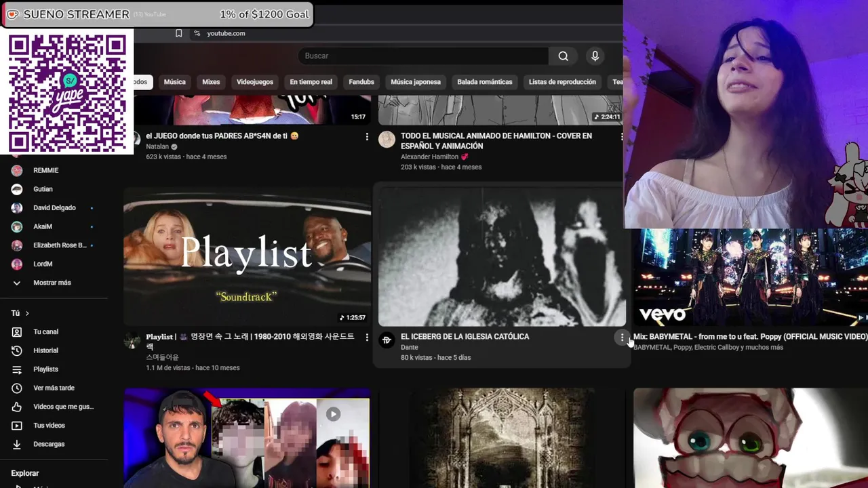Open Dante channel avatar
The height and width of the screenshot is (488, 868).
point(387,340)
